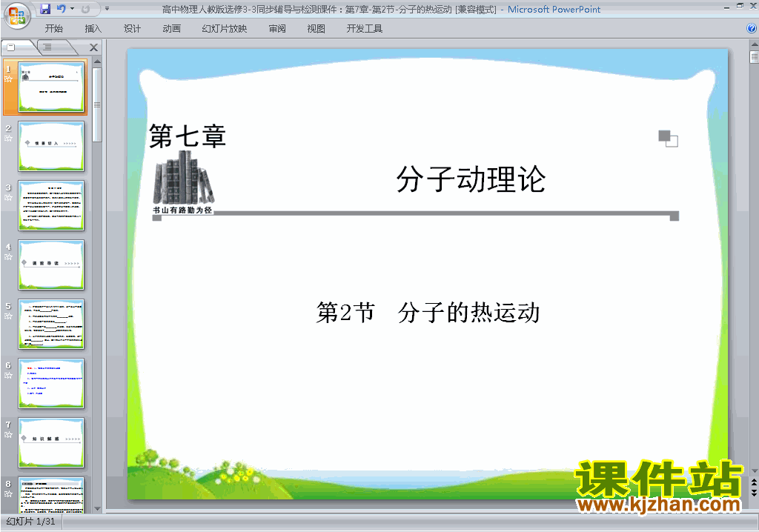Select slide 4 thumbnail
Image resolution: width=759 pixels, height=532 pixels.
click(51, 265)
